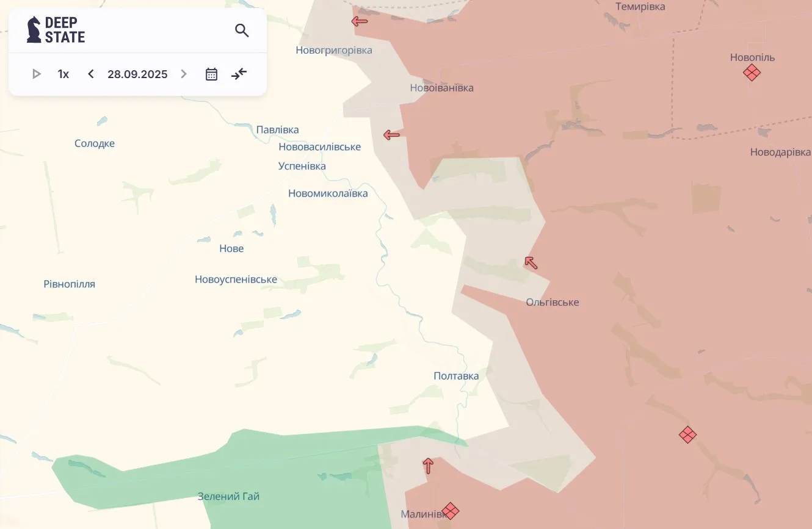Click the unit marker at Новопіль
This screenshot has width=812, height=529.
(752, 73)
